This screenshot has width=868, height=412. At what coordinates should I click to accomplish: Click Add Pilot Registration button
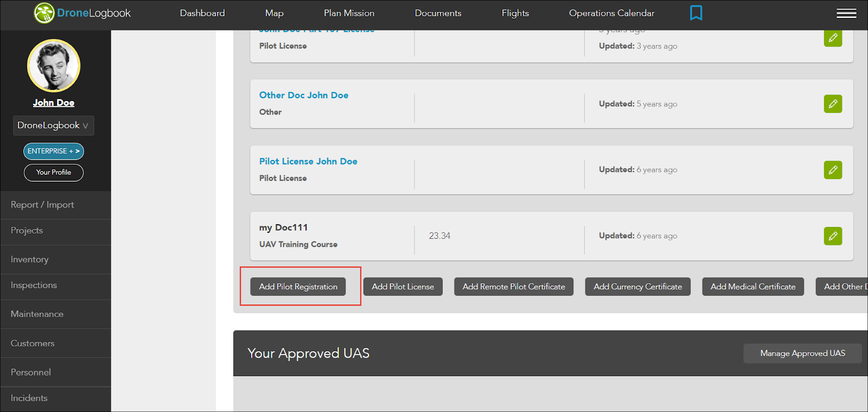click(x=298, y=287)
